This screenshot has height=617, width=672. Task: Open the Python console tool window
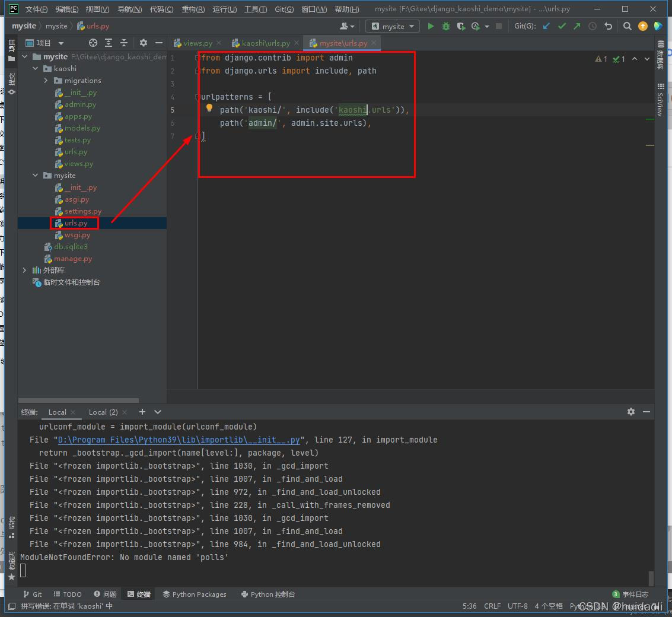click(268, 594)
